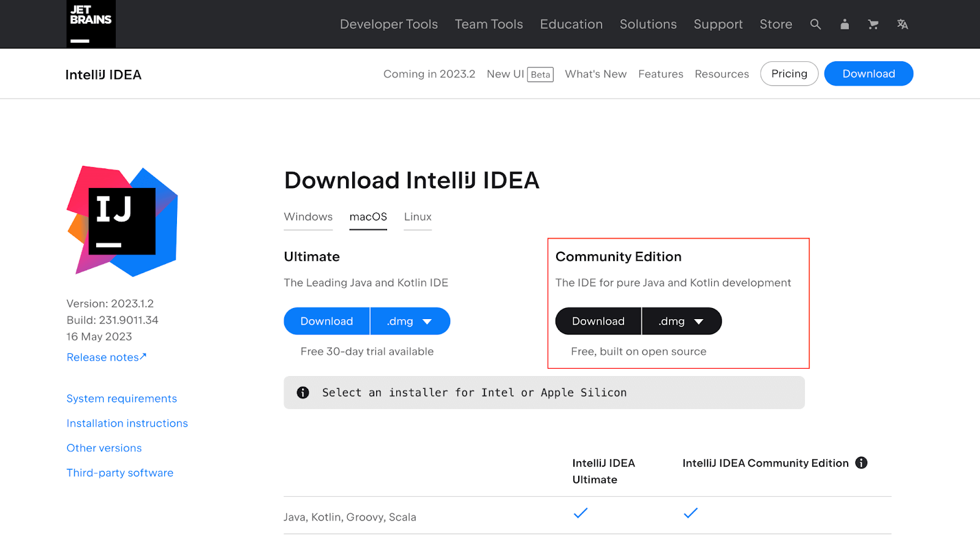Image resolution: width=980 pixels, height=542 pixels.
Task: Open What's New page
Action: [595, 74]
